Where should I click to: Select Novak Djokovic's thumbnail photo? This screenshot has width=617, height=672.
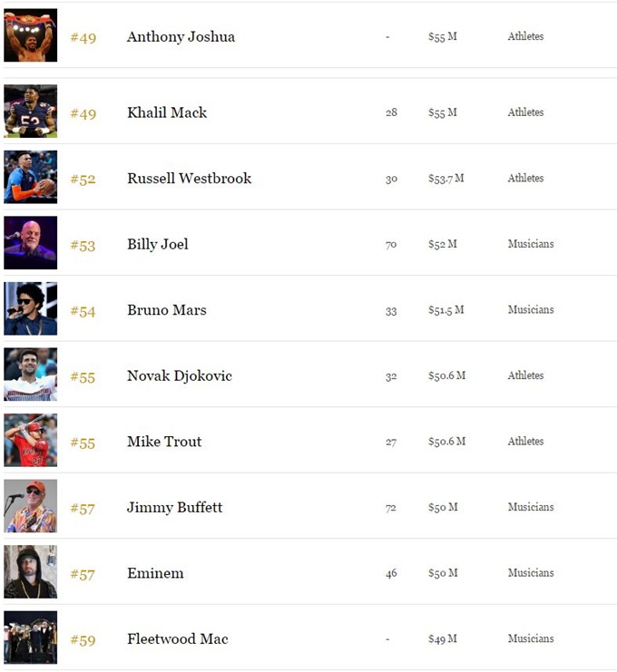click(x=31, y=375)
